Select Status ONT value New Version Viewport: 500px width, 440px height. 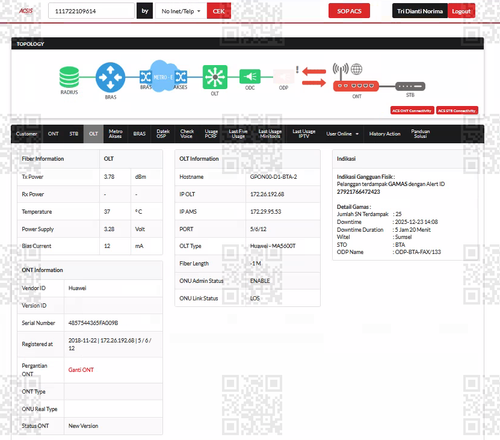point(83,426)
